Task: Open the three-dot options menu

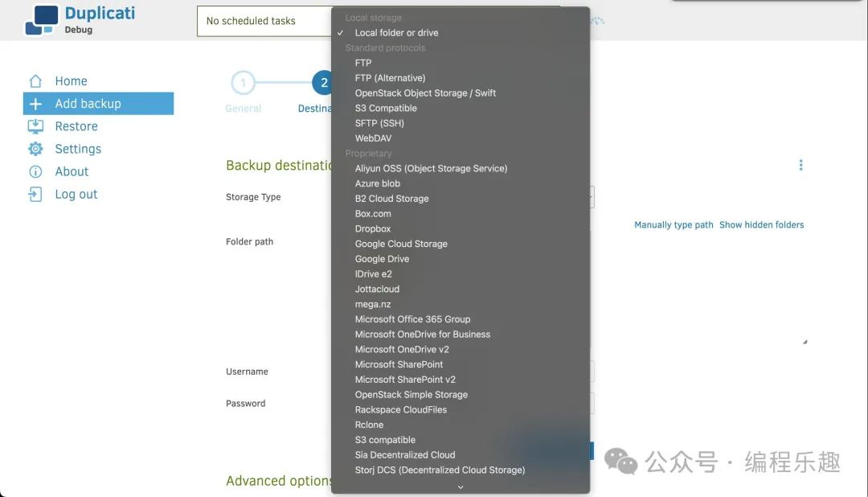Action: point(800,165)
